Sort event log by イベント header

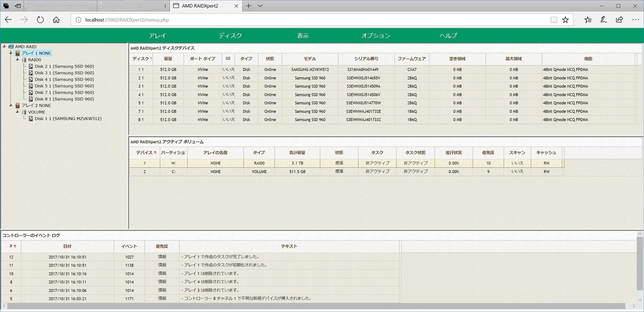(129, 246)
